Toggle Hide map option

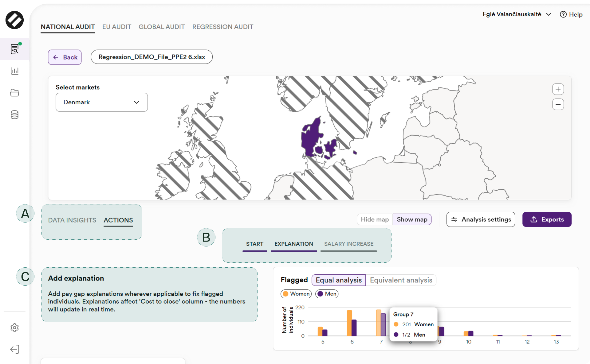point(375,219)
